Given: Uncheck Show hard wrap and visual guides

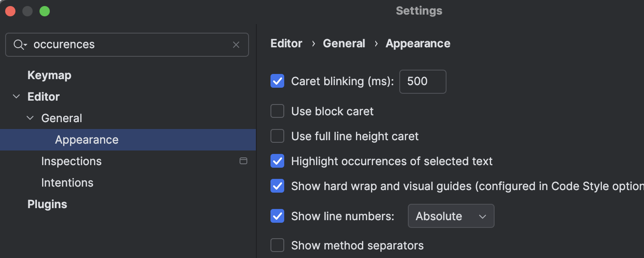Looking at the screenshot, I should 277,186.
